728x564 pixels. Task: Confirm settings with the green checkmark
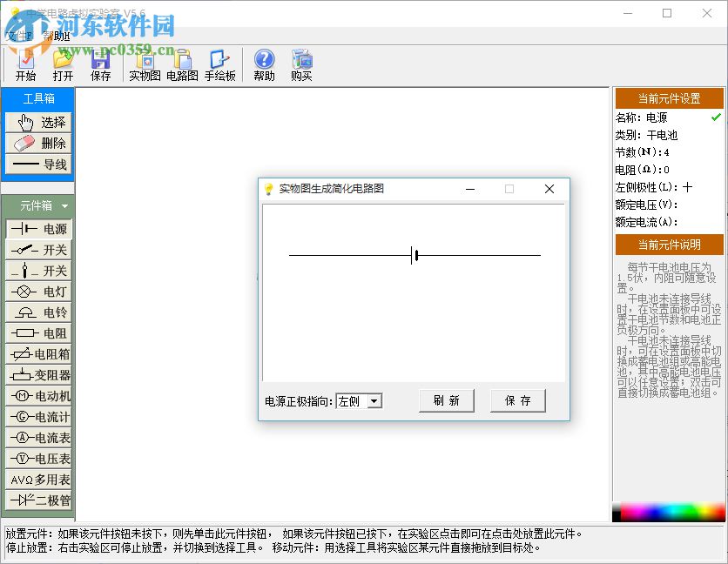coord(716,117)
